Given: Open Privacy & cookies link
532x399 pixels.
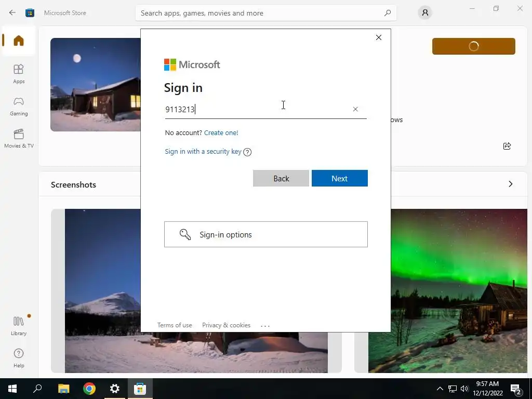Looking at the screenshot, I should 227,325.
